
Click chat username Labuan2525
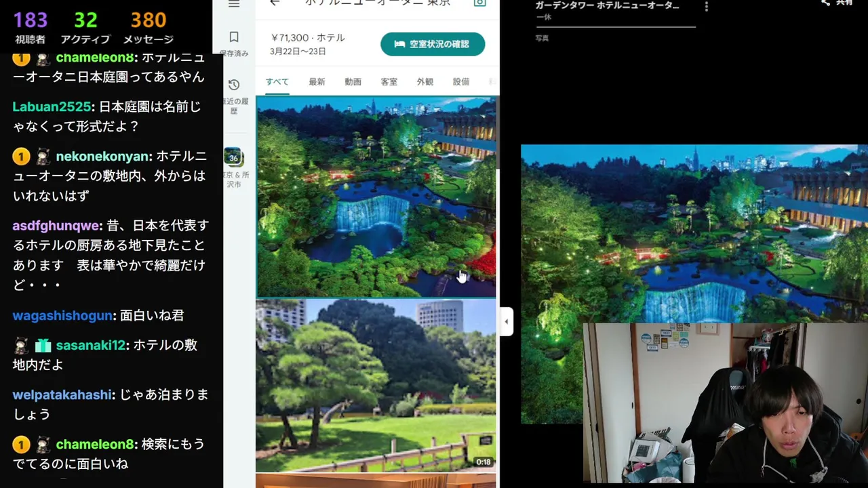(x=52, y=107)
